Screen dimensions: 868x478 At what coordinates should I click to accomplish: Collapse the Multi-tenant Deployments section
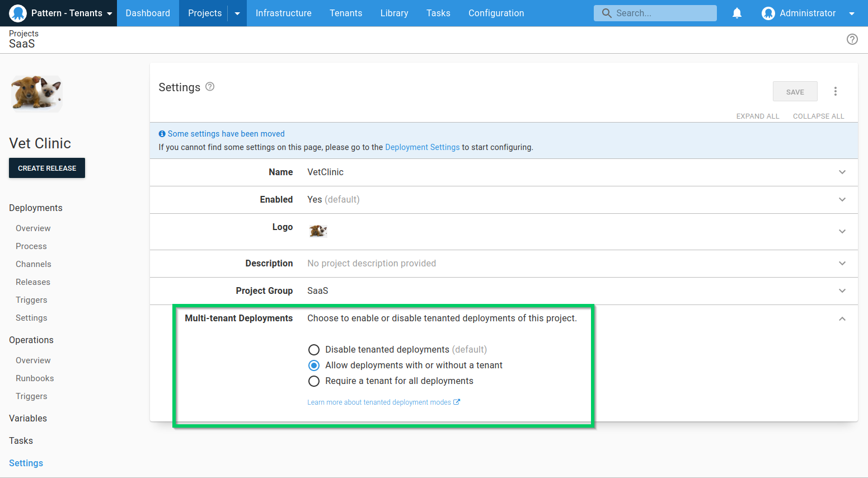[x=842, y=318]
